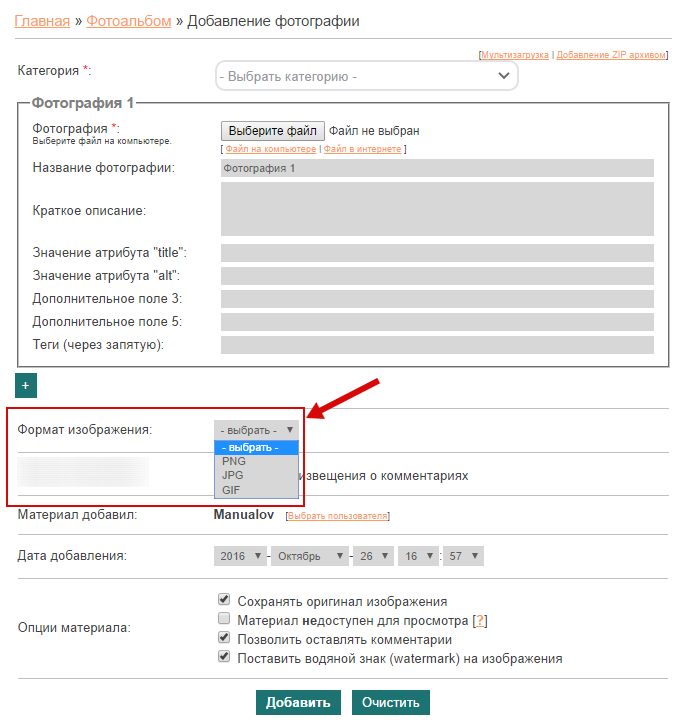Click the green plus add-photo button

pyautogui.click(x=26, y=385)
